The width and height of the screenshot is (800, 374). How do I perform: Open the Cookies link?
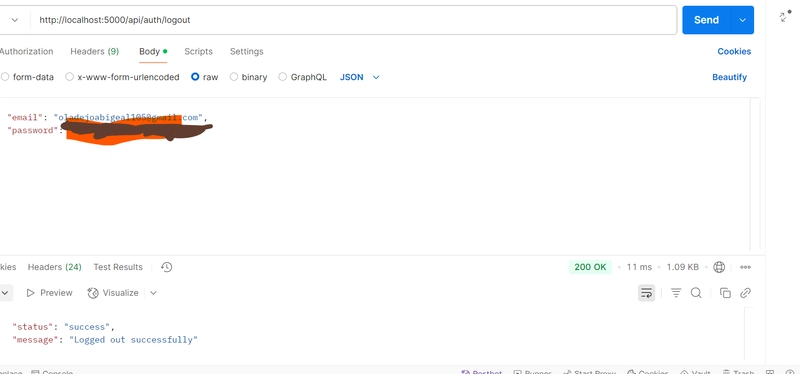tap(734, 52)
